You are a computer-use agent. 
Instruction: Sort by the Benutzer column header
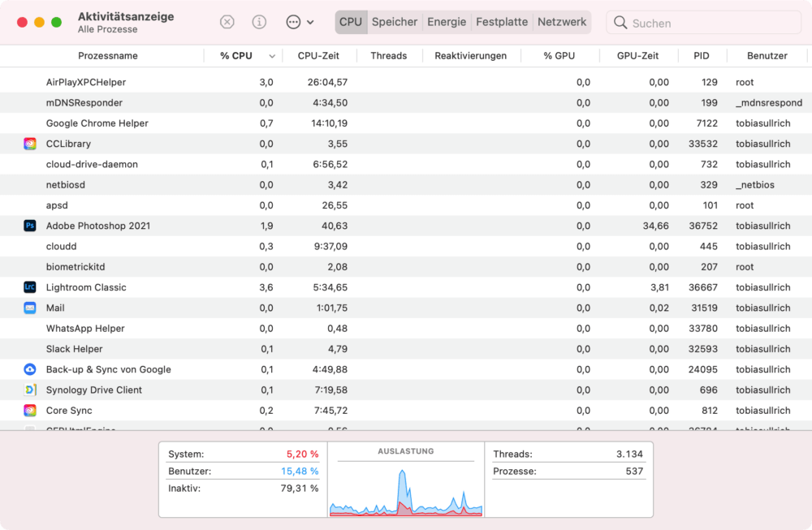tap(767, 56)
